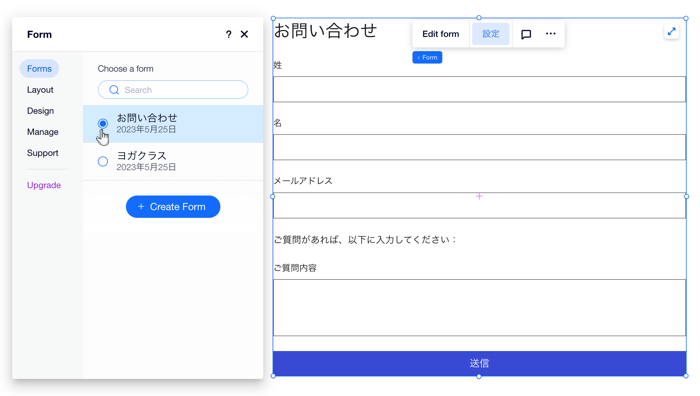Image resolution: width=700 pixels, height=396 pixels.
Task: Open the comments speech bubble icon
Action: [526, 34]
